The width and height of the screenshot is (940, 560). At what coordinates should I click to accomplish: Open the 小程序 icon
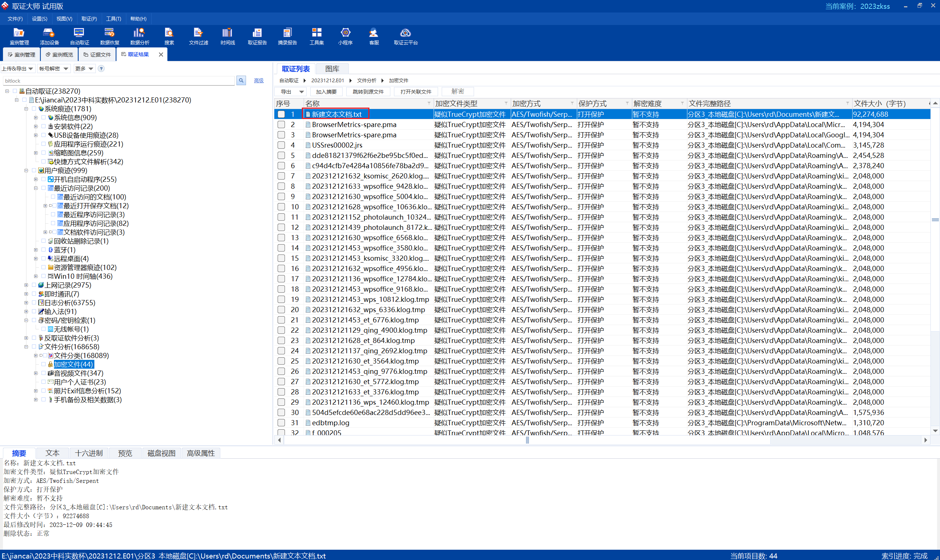(x=345, y=36)
